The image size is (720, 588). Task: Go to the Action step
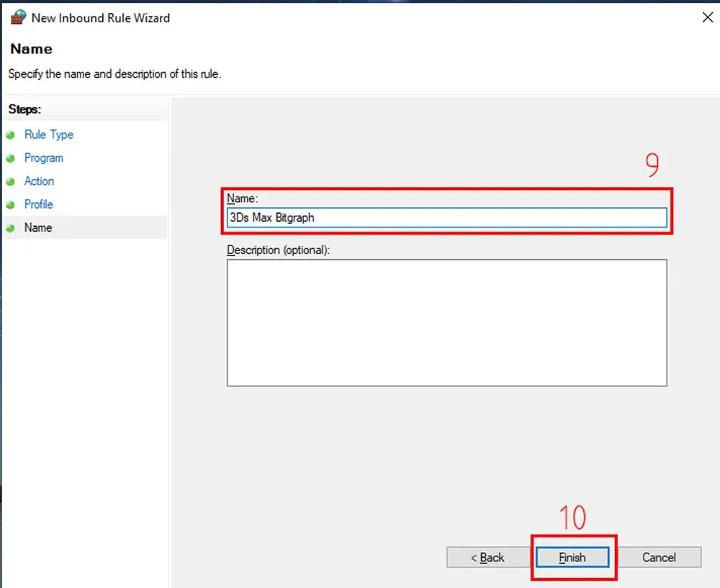point(39,181)
